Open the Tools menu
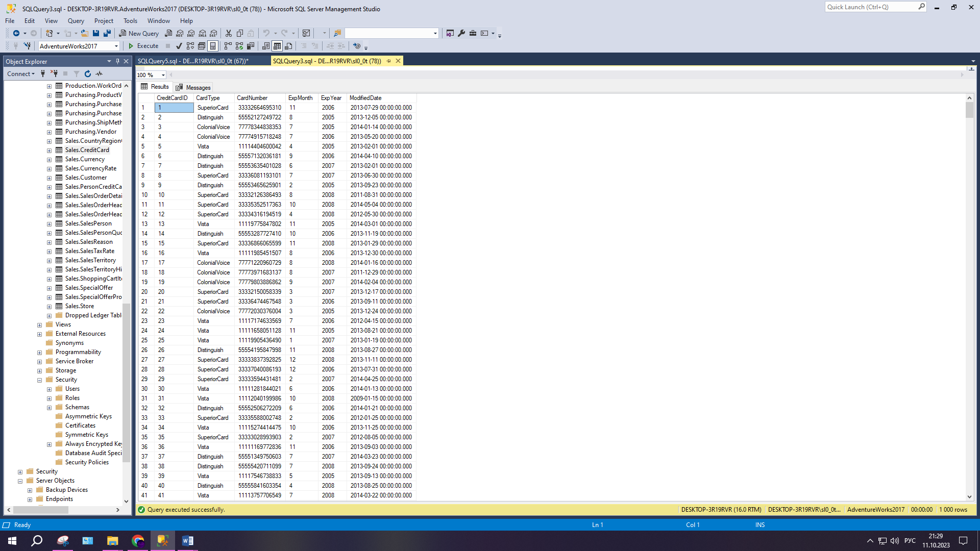Viewport: 980px width, 551px height. coord(130,21)
